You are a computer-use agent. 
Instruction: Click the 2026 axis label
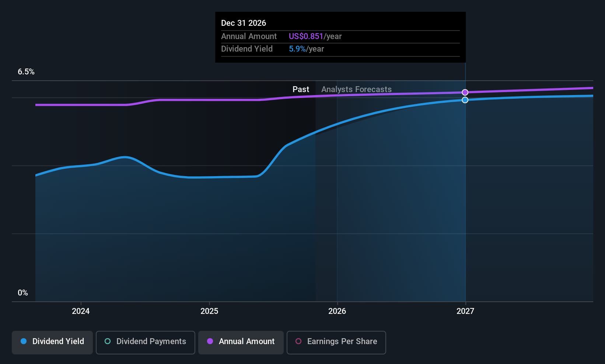pos(337,311)
